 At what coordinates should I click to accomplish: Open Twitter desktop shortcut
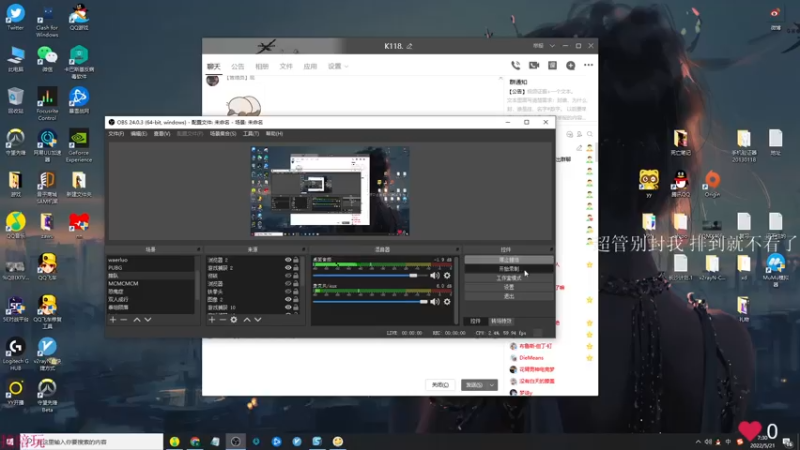(x=15, y=18)
